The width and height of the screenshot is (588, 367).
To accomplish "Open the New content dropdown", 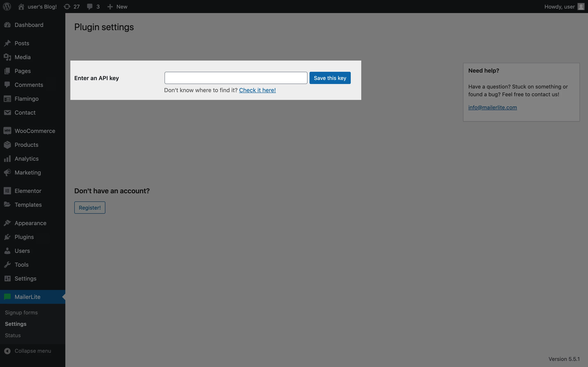I will tap(117, 7).
